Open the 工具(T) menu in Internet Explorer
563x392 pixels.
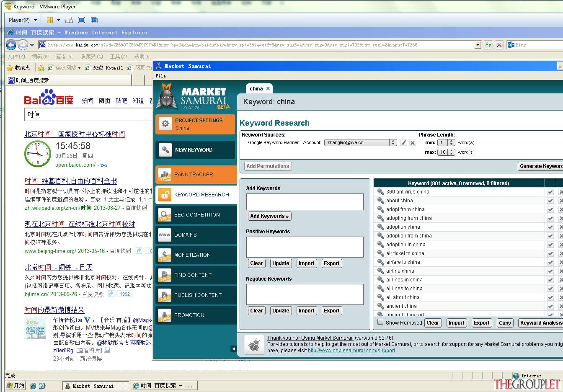(118, 57)
